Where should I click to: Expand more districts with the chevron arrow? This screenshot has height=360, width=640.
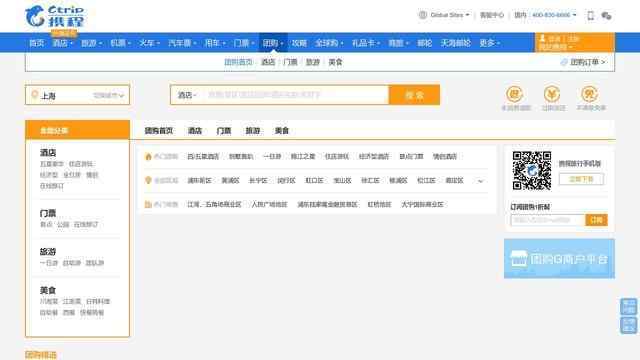point(480,181)
